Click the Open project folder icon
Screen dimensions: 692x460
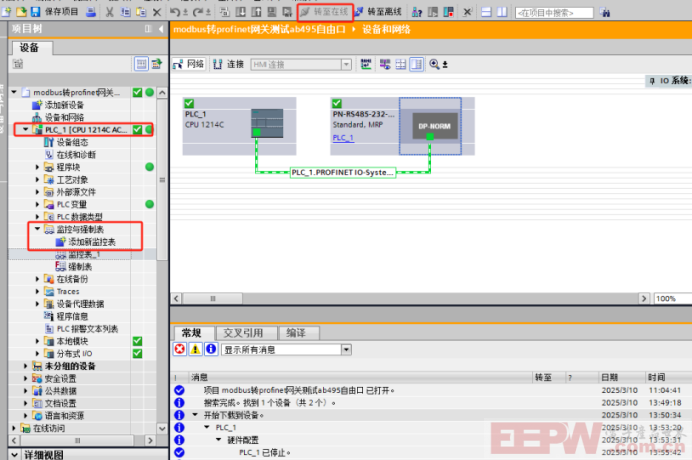click(x=21, y=12)
